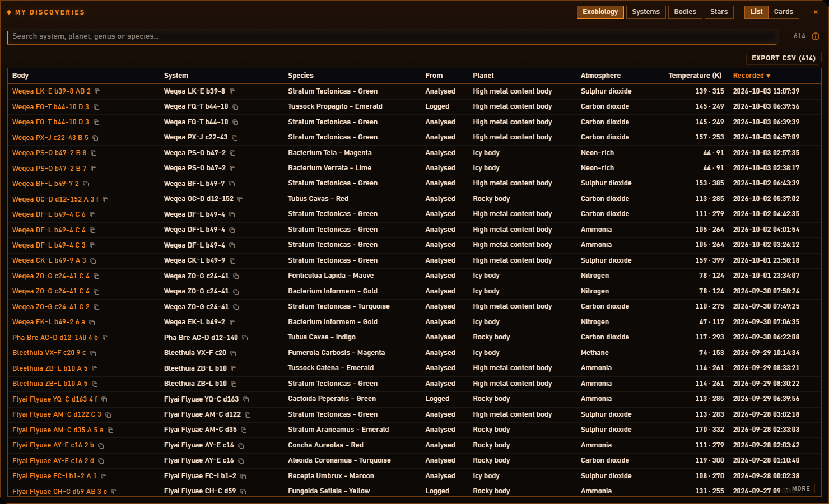Sort table by System column header

[x=176, y=76]
